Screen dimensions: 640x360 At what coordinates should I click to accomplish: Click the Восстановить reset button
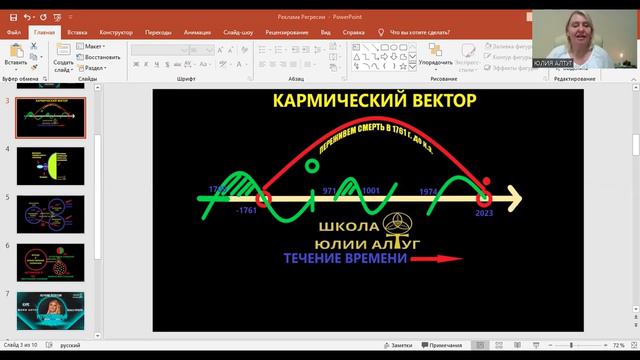(98, 57)
